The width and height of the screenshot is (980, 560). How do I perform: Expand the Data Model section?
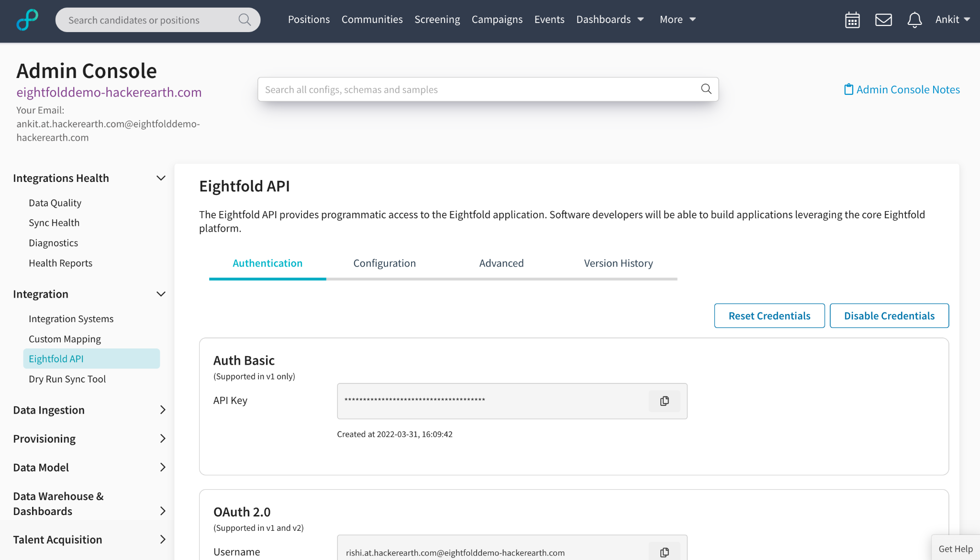(x=163, y=467)
